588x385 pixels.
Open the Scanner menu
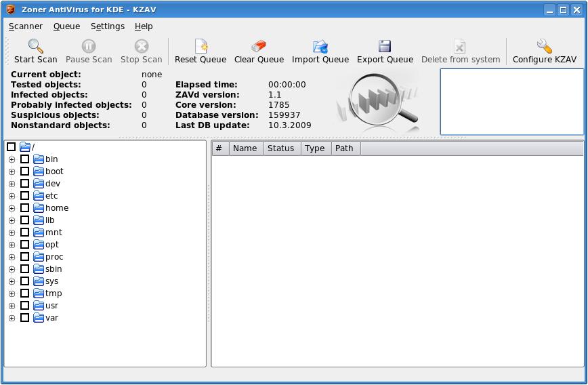point(26,26)
